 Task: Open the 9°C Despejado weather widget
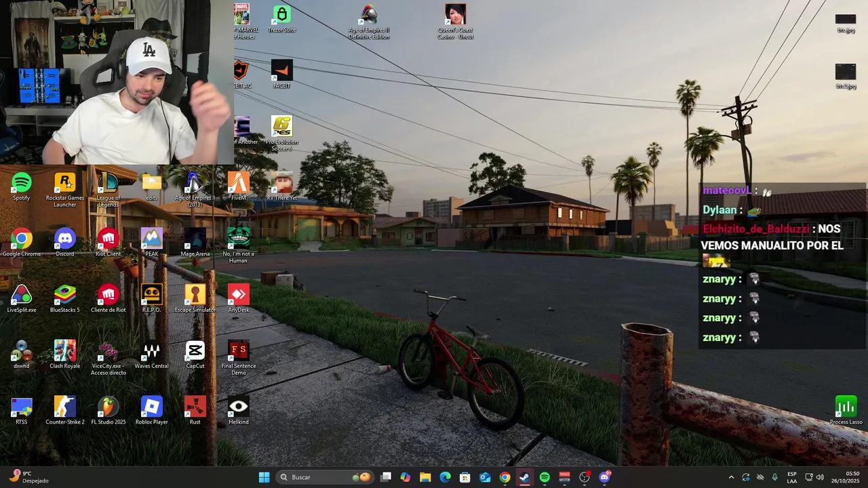click(28, 477)
